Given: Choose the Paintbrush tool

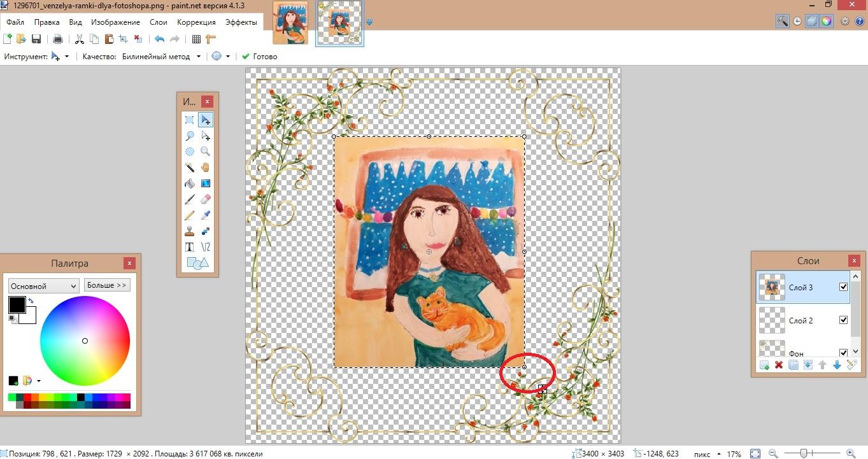Looking at the screenshot, I should click(189, 199).
